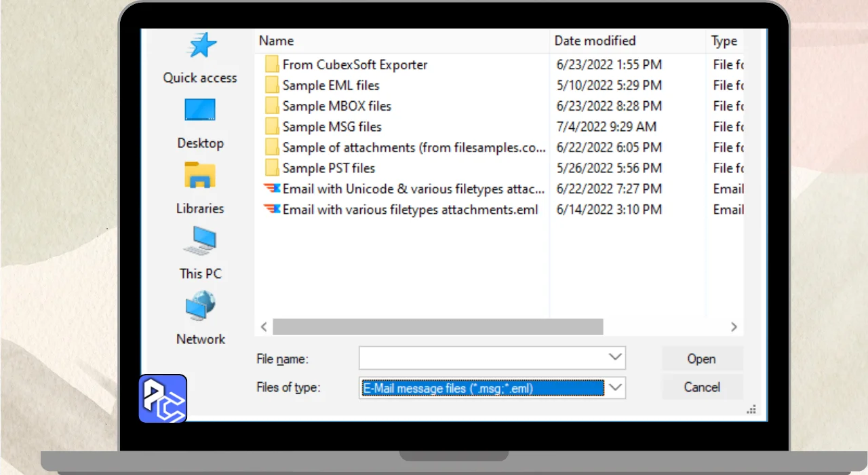
Task: Click the scroll right arrow
Action: point(734,326)
